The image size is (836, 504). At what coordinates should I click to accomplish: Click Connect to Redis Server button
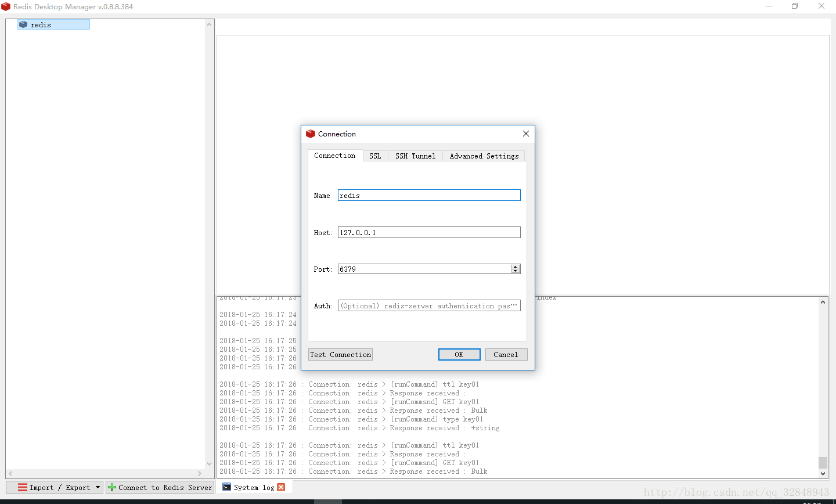tap(160, 487)
